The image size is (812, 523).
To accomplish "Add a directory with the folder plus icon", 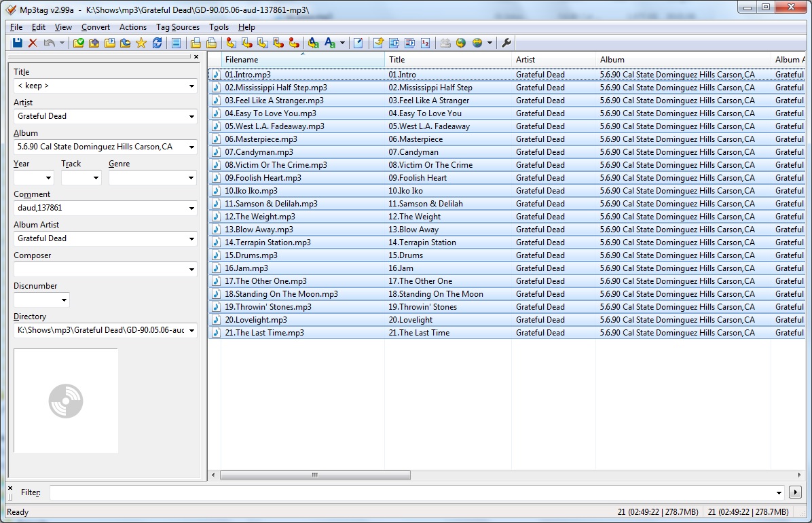I will point(94,43).
